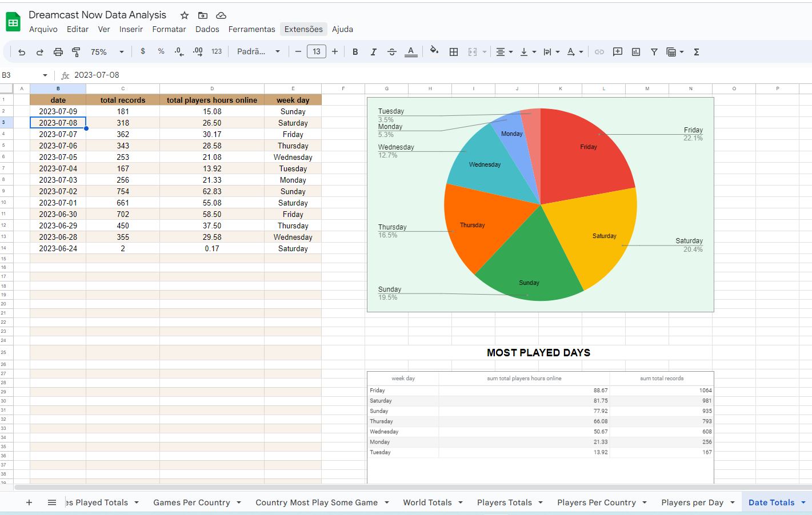Open the Editar menu
Image resolution: width=812 pixels, height=515 pixels.
[78, 29]
